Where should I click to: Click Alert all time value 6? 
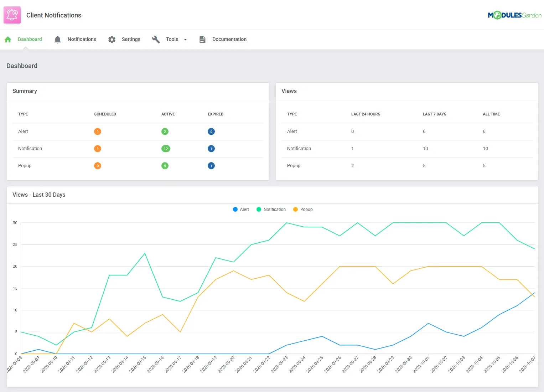(x=484, y=131)
